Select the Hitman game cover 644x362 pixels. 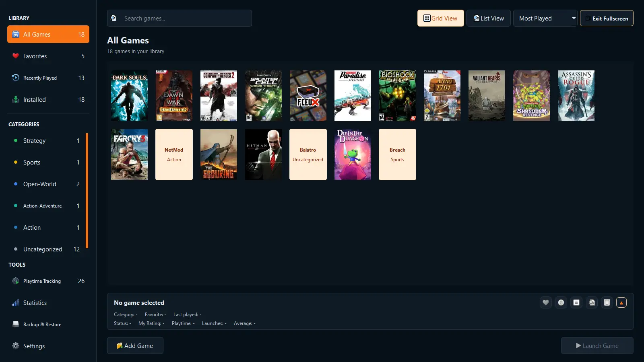[x=263, y=154]
